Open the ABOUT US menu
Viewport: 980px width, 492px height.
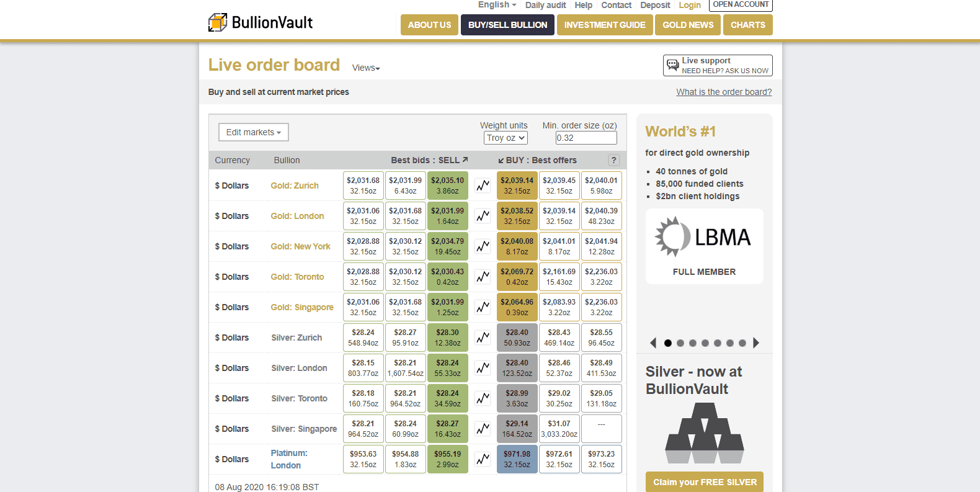tap(429, 25)
